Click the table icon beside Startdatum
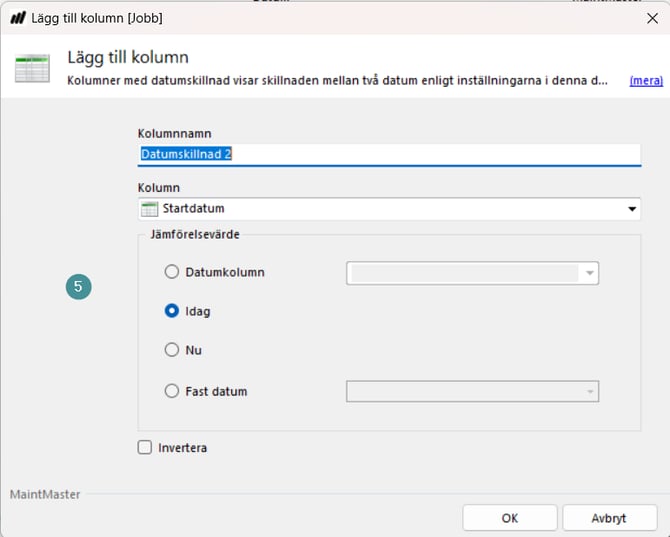 (149, 209)
